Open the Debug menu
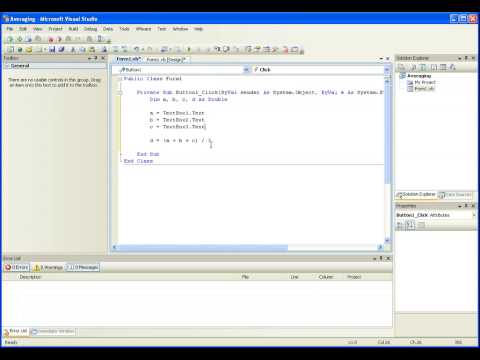This screenshot has width=480, height=360. point(90,29)
